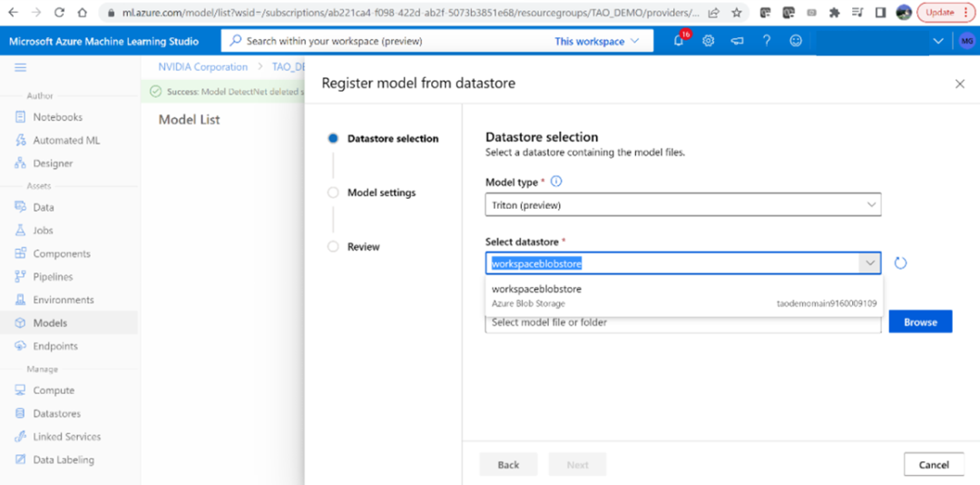
Task: Click the Models cube icon
Action: click(x=21, y=323)
